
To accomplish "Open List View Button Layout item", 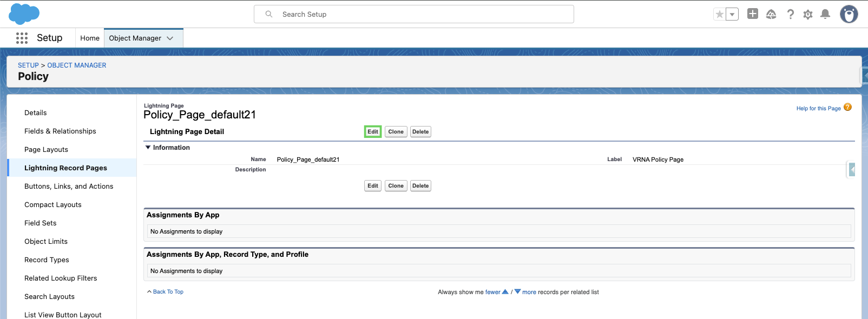I will 63,315.
